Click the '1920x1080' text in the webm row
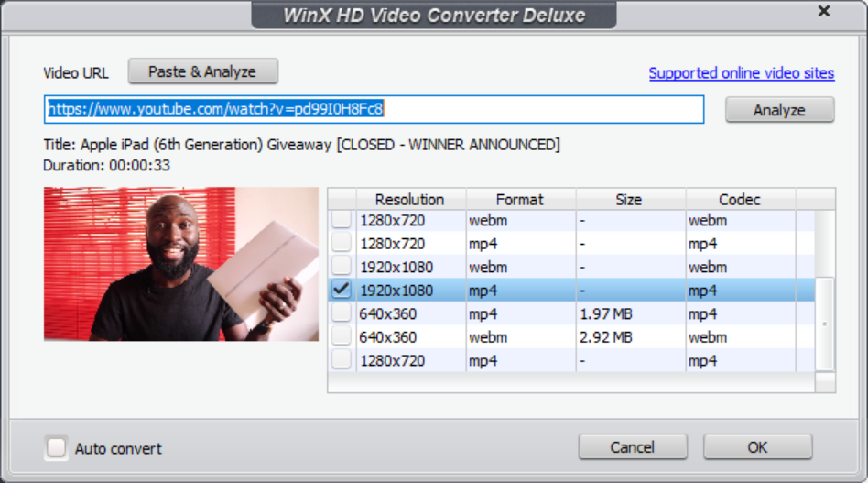 tap(396, 268)
